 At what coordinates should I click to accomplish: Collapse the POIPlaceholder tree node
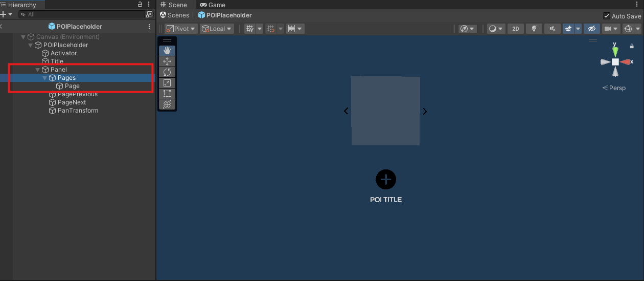(30, 45)
